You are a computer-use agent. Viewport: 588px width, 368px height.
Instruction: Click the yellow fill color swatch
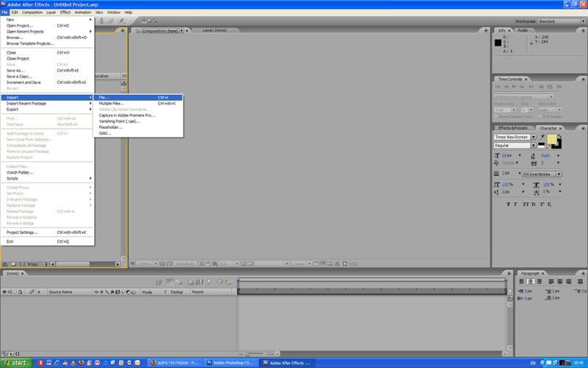click(551, 139)
